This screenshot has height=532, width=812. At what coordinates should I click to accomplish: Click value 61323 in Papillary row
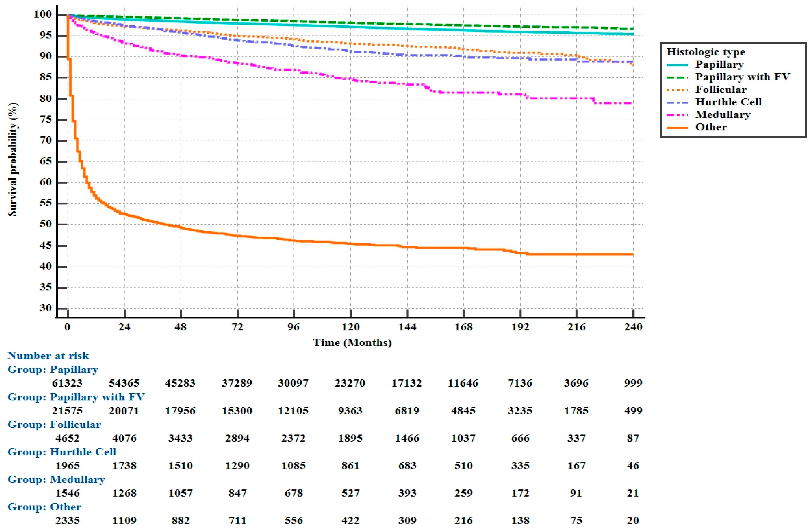(x=67, y=383)
